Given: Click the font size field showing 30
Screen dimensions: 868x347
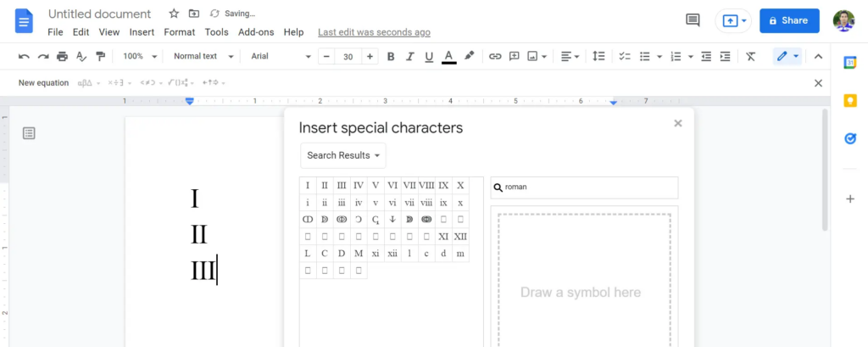Looking at the screenshot, I should click(x=348, y=56).
